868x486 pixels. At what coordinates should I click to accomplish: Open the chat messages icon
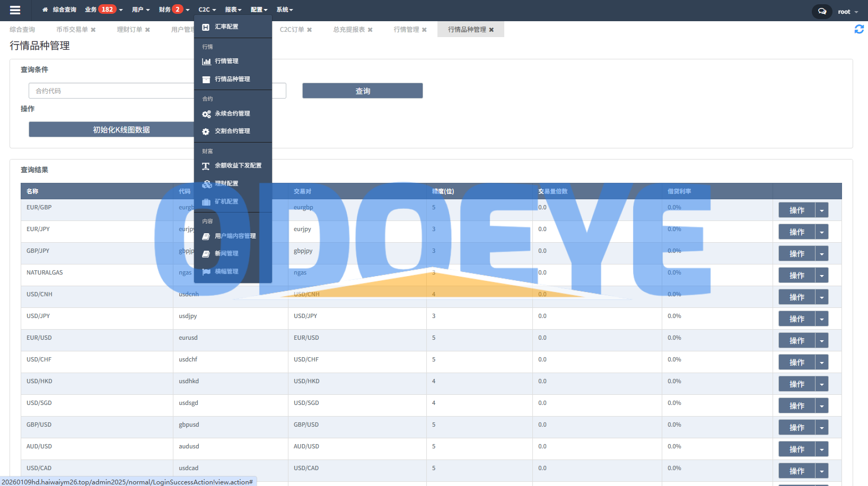click(x=821, y=11)
